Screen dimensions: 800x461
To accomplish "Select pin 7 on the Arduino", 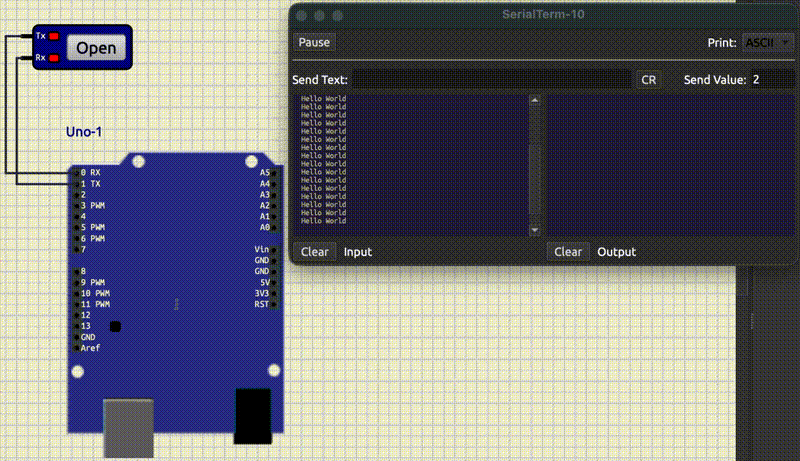I will tap(77, 249).
